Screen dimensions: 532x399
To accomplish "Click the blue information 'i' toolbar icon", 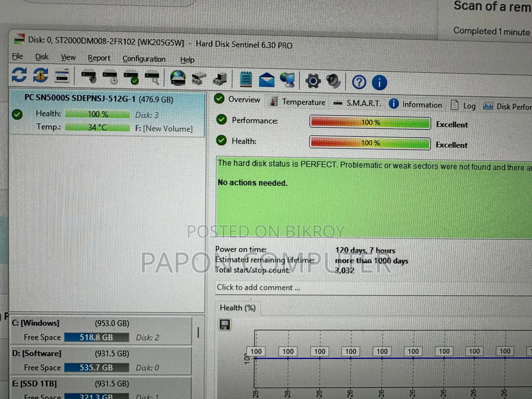I will 379,82.
